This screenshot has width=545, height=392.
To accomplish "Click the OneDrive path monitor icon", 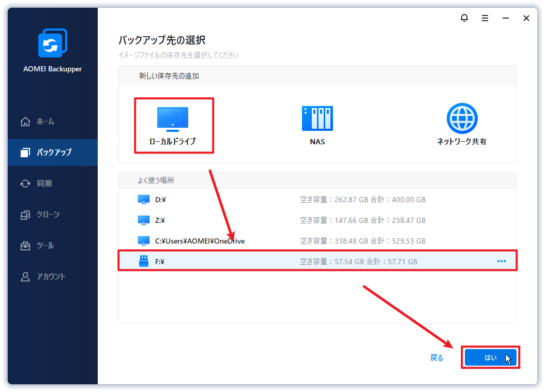I will click(144, 241).
